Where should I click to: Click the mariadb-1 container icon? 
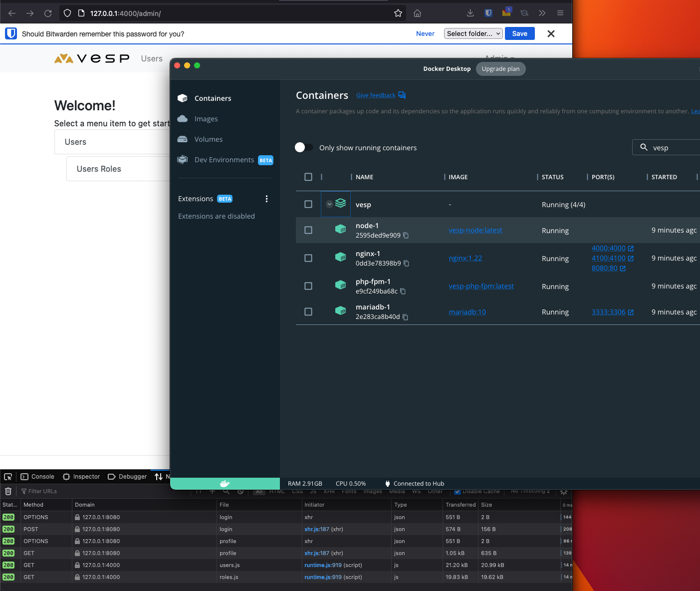(x=341, y=310)
